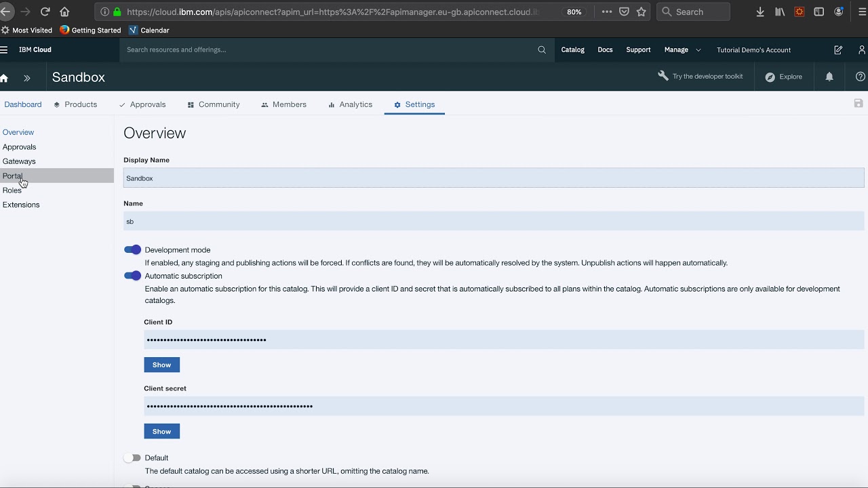Select Gateways in settings sidebar
The image size is (868, 488).
[x=19, y=161]
